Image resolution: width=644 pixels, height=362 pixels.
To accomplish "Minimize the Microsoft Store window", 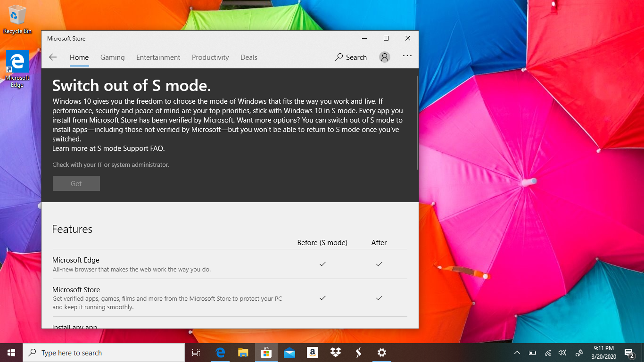I will (x=364, y=38).
